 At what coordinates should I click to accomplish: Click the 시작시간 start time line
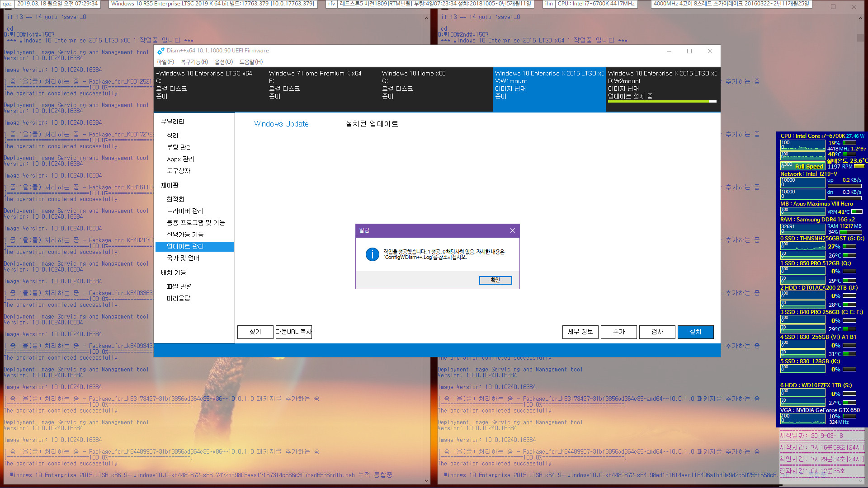click(x=821, y=447)
